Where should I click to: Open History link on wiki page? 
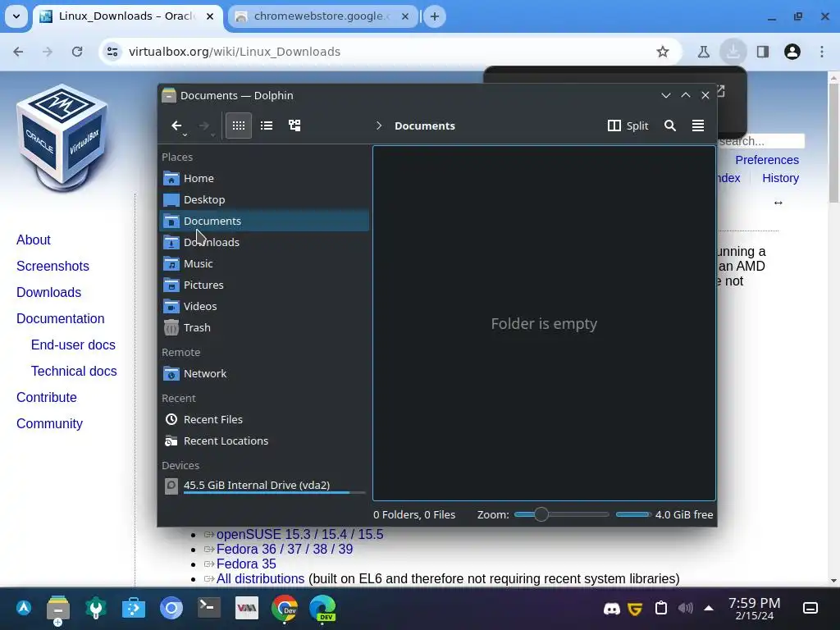pyautogui.click(x=780, y=178)
